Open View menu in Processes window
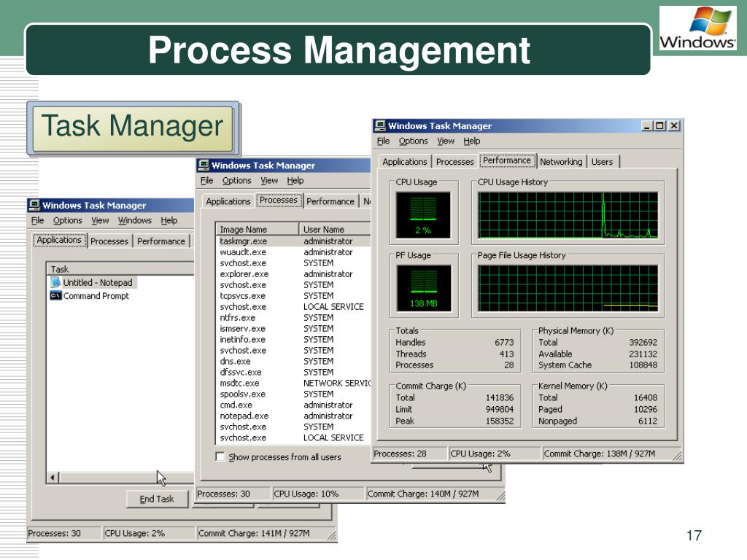Image resolution: width=747 pixels, height=560 pixels. click(x=268, y=181)
